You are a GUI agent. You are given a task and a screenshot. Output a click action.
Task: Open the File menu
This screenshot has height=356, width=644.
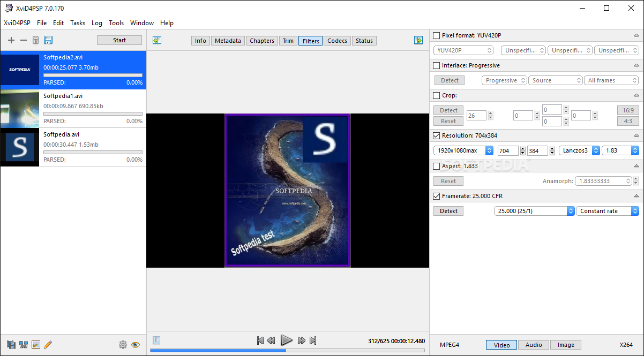(x=42, y=23)
